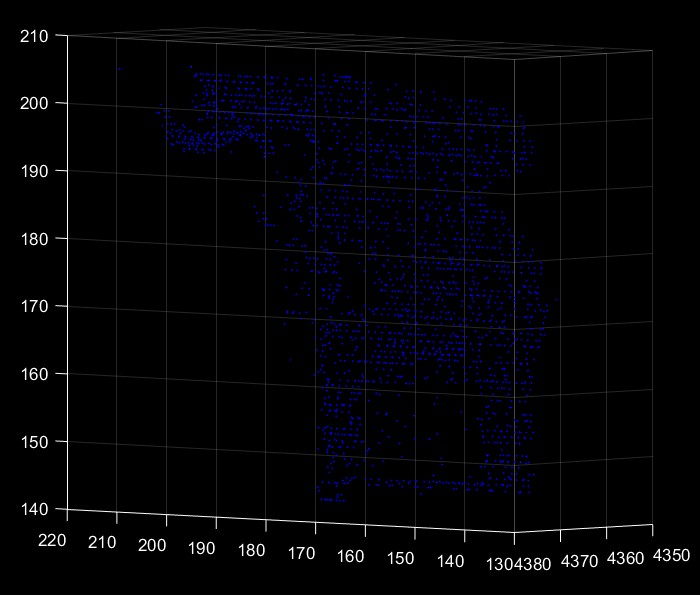Click the 140 label on vertical axis
Screen dimensions: 700x595
coord(34,509)
